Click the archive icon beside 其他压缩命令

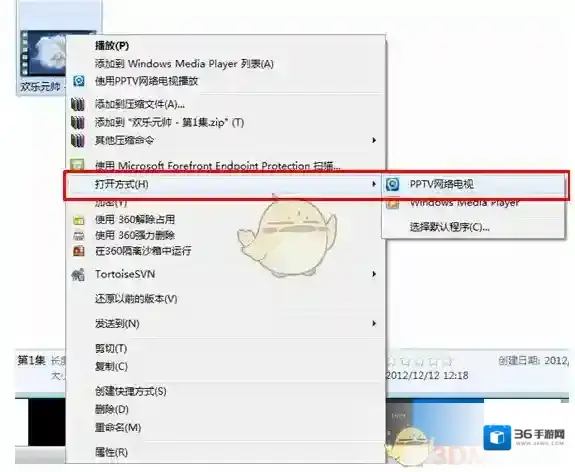click(78, 140)
